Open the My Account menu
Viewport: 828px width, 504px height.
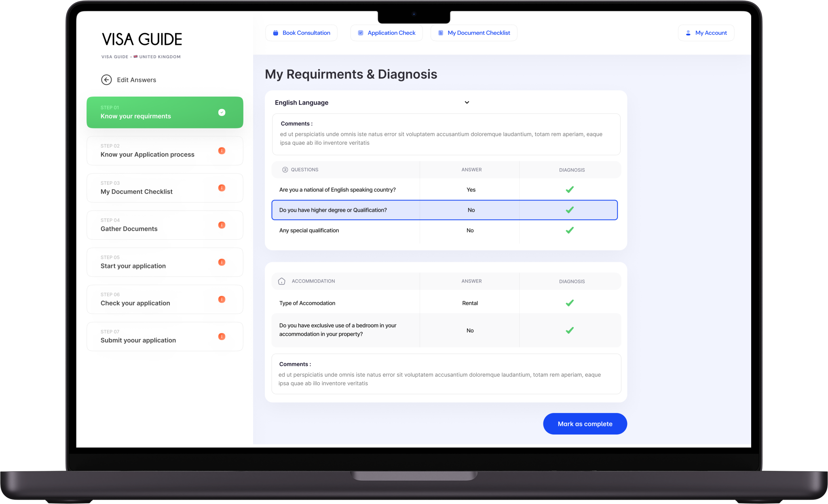(x=706, y=33)
